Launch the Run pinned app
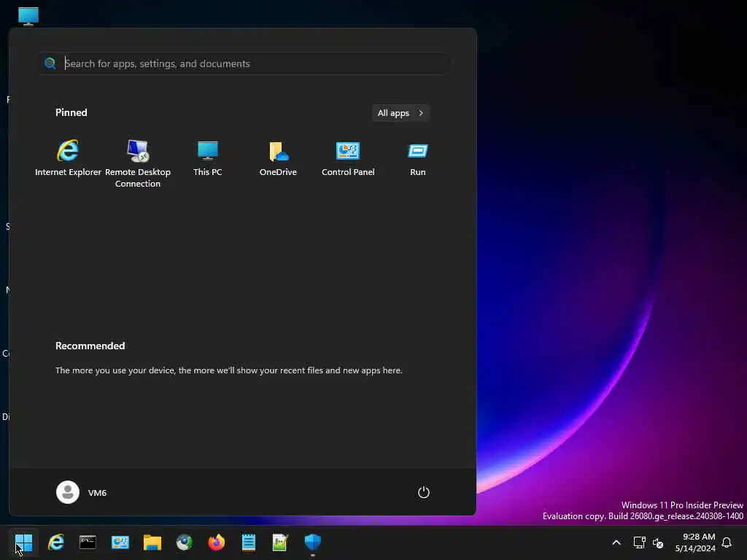 tap(418, 158)
